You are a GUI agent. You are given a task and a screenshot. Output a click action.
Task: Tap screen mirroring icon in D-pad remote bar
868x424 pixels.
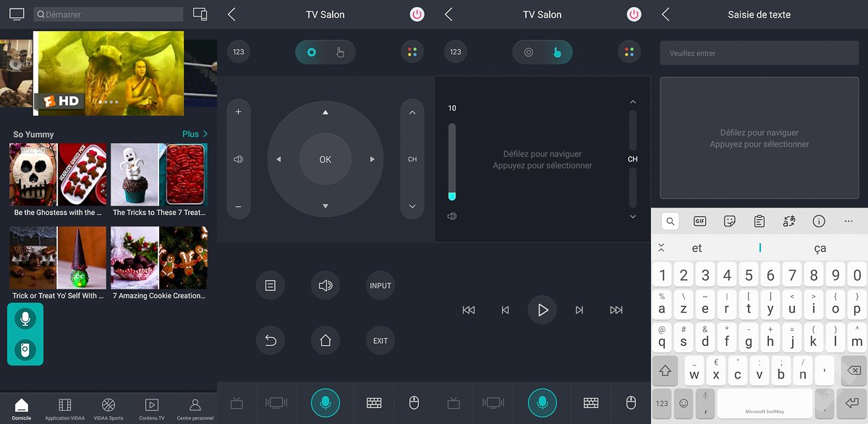(x=276, y=403)
